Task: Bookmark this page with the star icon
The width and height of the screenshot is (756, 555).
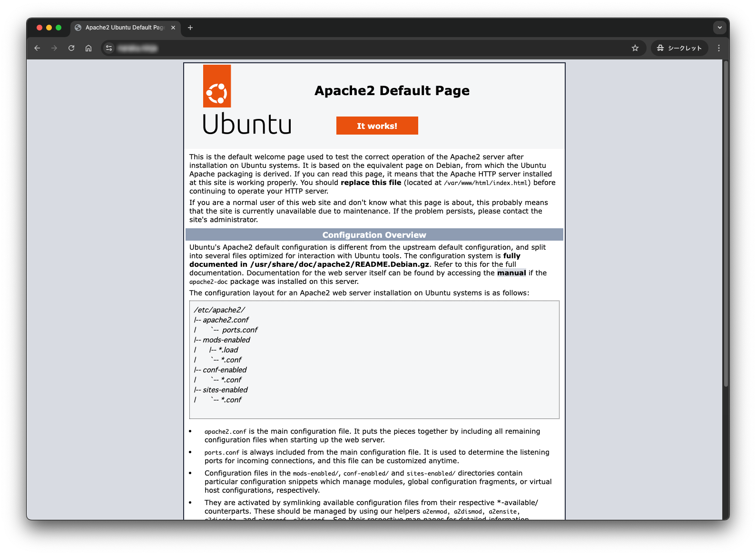Action: [635, 48]
